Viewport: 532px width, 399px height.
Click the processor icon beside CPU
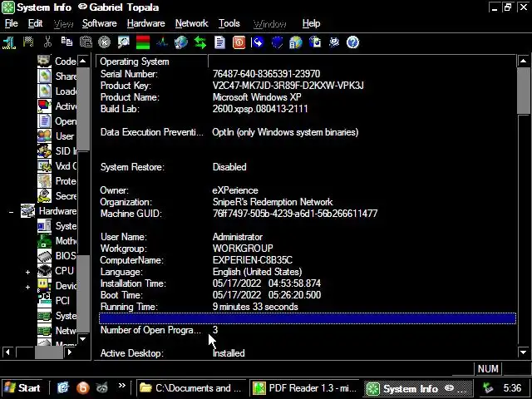tap(44, 271)
